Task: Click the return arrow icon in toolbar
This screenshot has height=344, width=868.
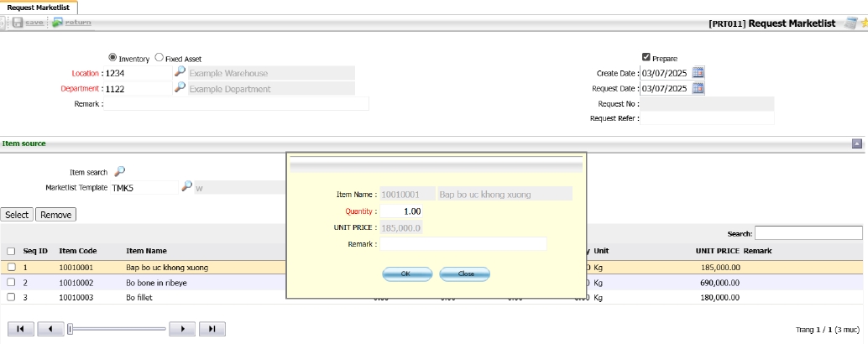Action: tap(57, 23)
